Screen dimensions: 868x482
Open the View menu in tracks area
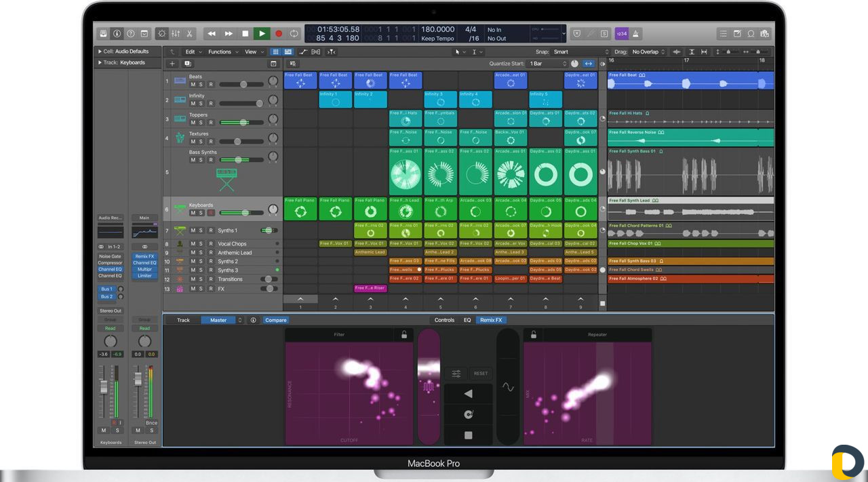pyautogui.click(x=253, y=52)
